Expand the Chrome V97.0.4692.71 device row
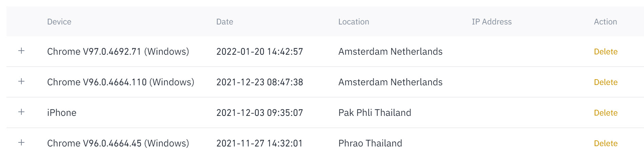The image size is (644, 157). tap(21, 51)
